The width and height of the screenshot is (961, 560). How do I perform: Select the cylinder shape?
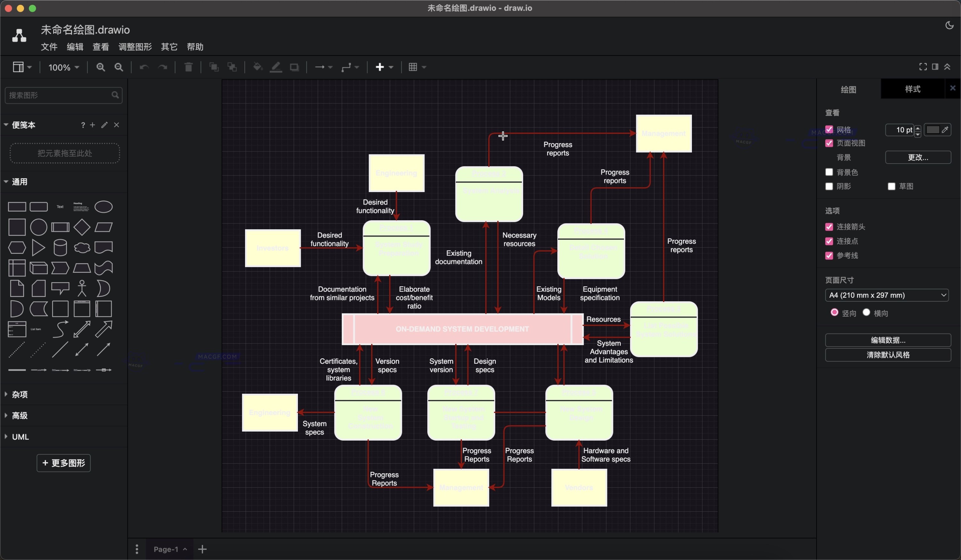[x=60, y=248]
